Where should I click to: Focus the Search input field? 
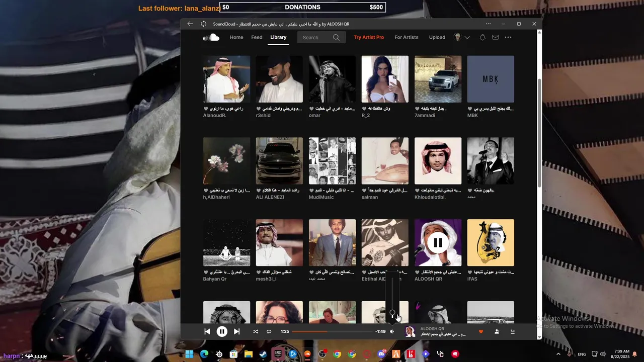click(321, 37)
